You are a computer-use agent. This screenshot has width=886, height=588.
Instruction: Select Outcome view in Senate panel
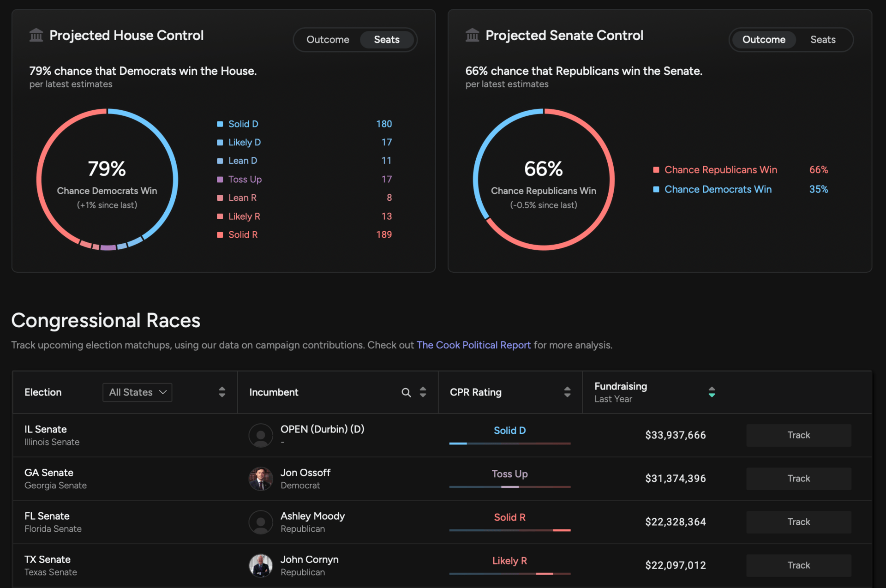763,40
